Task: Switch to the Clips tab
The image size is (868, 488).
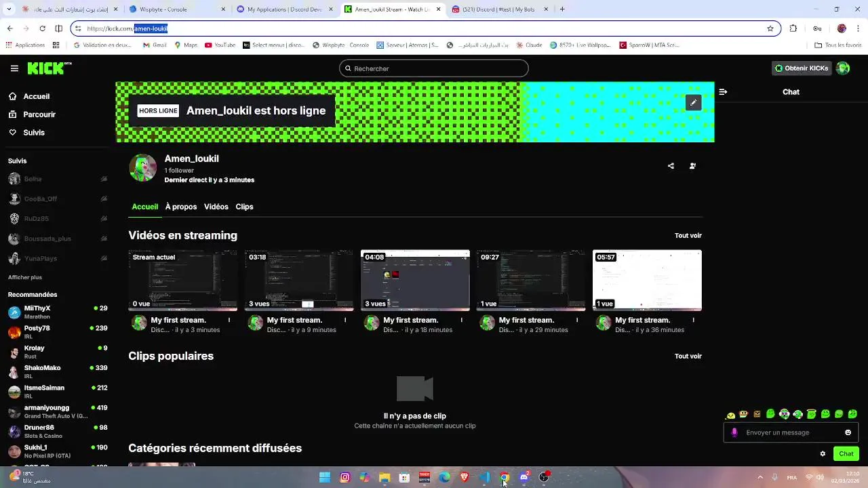Action: pyautogui.click(x=244, y=207)
